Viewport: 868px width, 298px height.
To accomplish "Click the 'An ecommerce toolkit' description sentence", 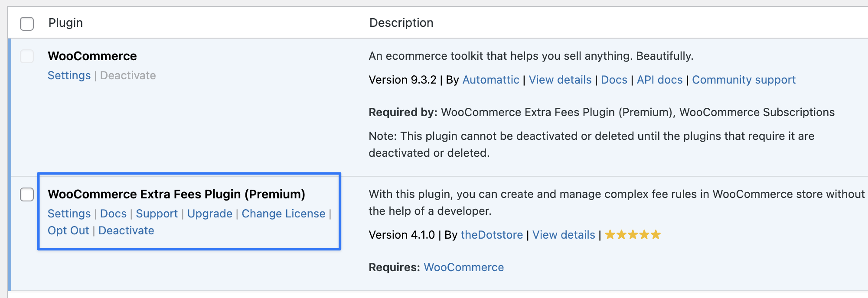I will tap(531, 56).
